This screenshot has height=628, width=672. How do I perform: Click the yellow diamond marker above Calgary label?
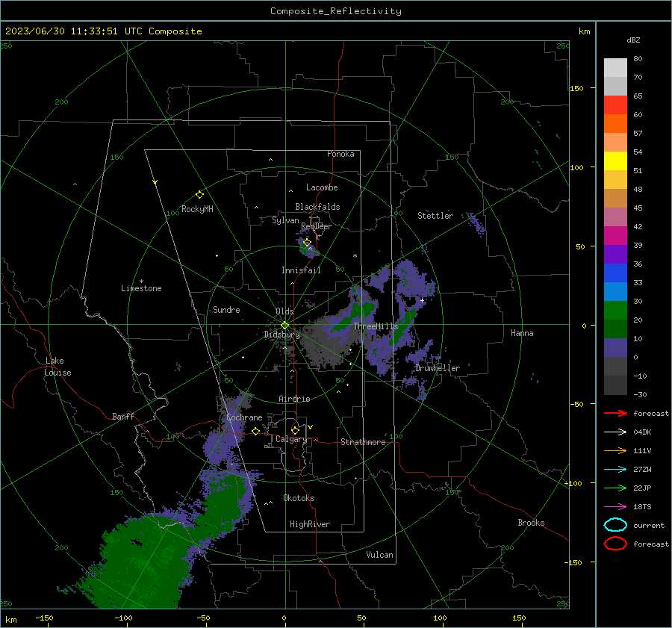click(295, 430)
